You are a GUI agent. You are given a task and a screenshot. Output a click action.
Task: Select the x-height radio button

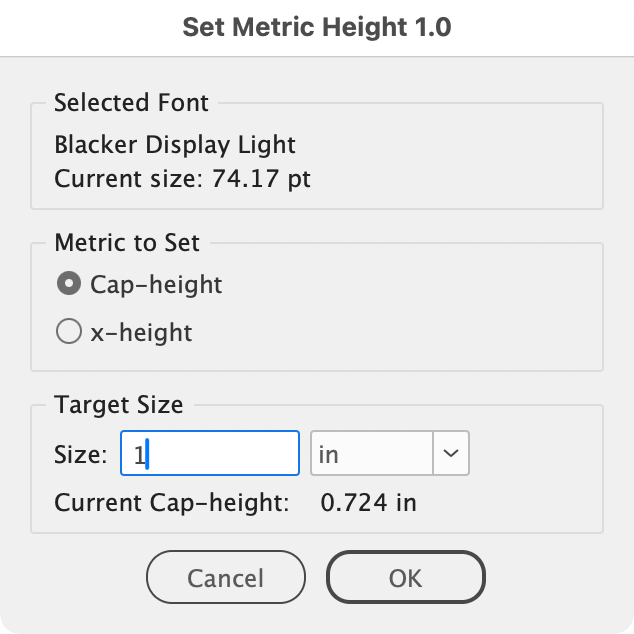coord(69,332)
